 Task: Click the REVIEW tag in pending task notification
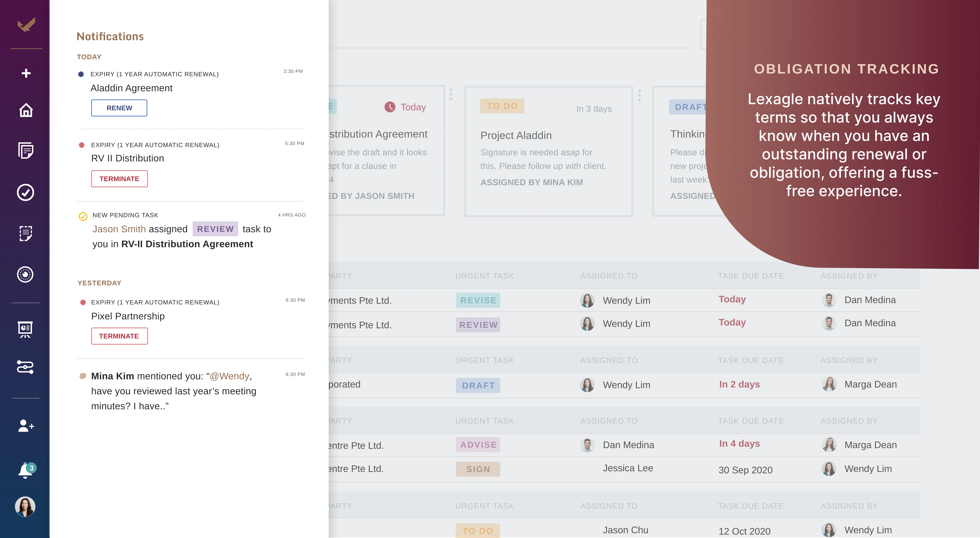[x=215, y=229]
